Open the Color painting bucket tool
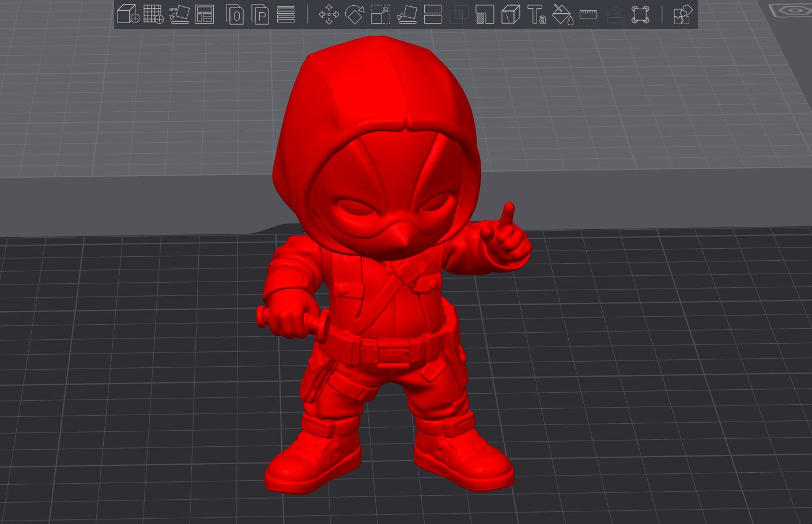812x524 pixels. coord(562,14)
